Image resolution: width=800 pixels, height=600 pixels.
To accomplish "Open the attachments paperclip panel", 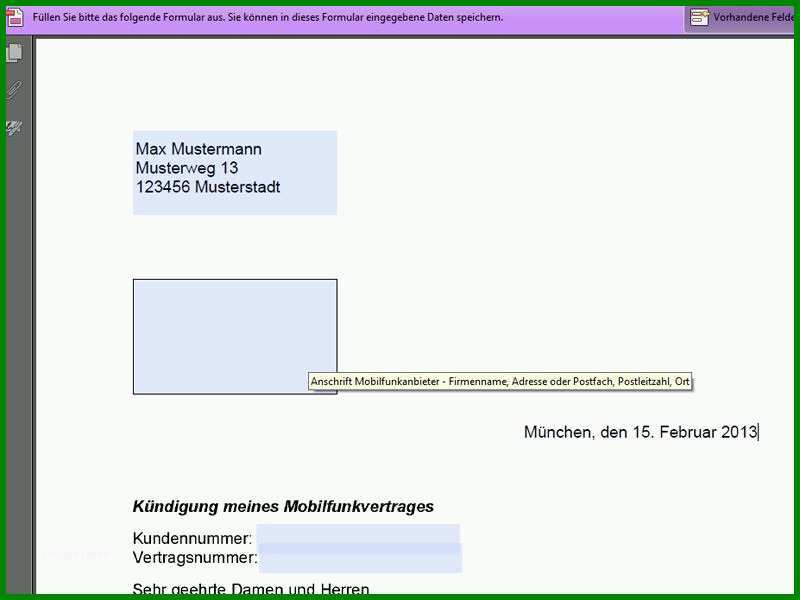I will point(15,91).
